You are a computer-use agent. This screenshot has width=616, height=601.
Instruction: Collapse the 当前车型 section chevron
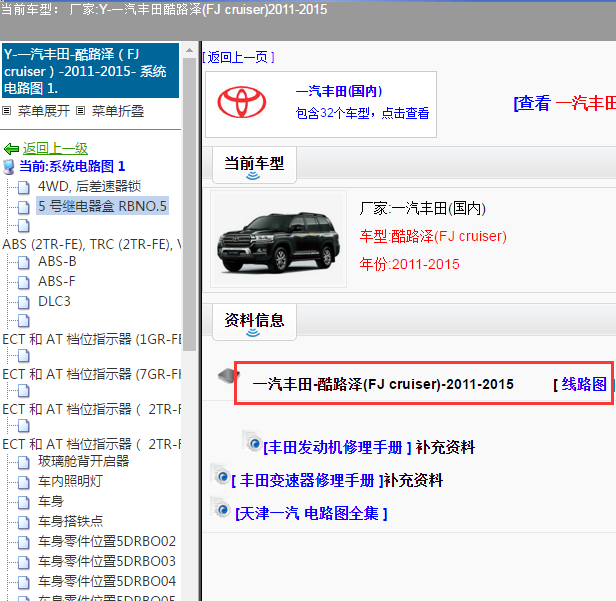click(253, 176)
